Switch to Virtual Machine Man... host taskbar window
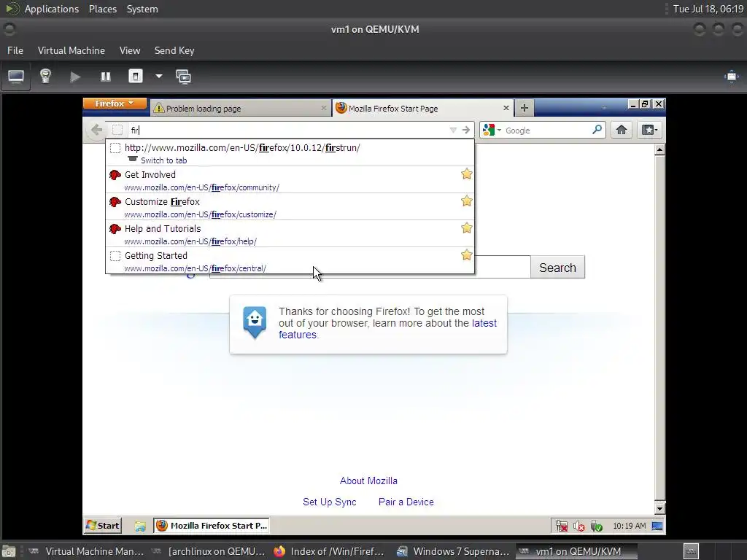 click(85, 551)
